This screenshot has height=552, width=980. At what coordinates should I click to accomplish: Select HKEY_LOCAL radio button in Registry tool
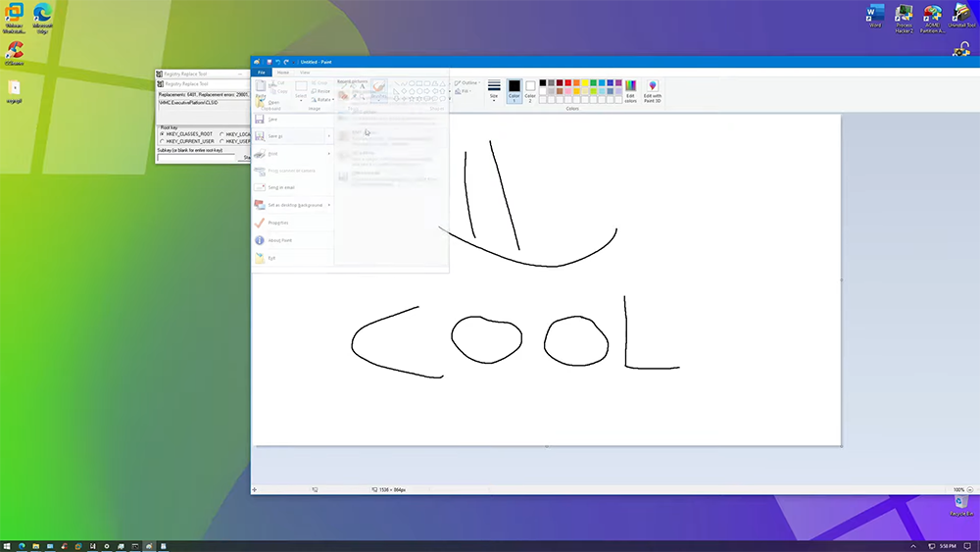tap(221, 133)
